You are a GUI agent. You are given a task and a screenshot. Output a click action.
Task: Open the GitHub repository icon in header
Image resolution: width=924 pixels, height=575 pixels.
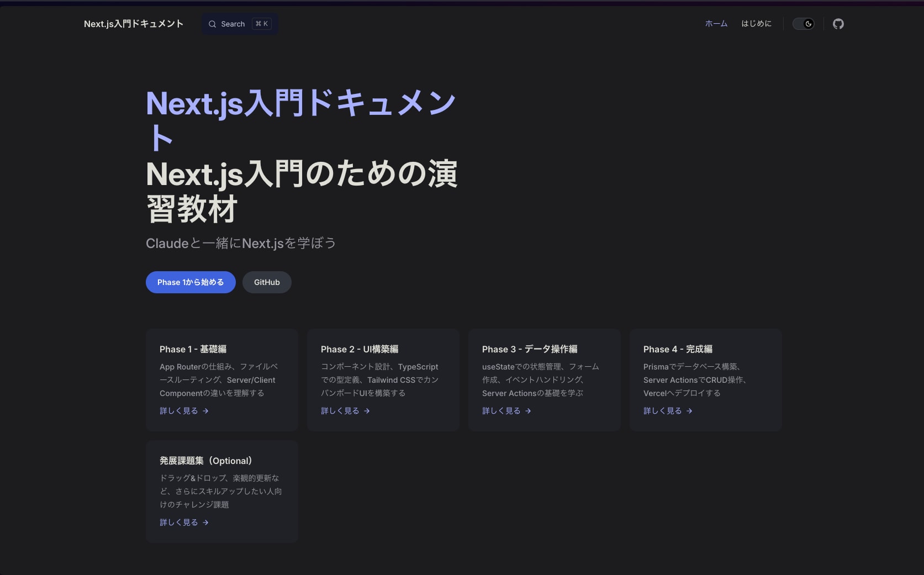tap(838, 24)
